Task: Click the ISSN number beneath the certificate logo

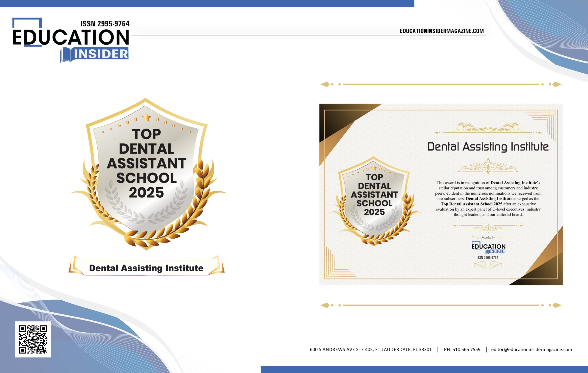Action: point(487,257)
